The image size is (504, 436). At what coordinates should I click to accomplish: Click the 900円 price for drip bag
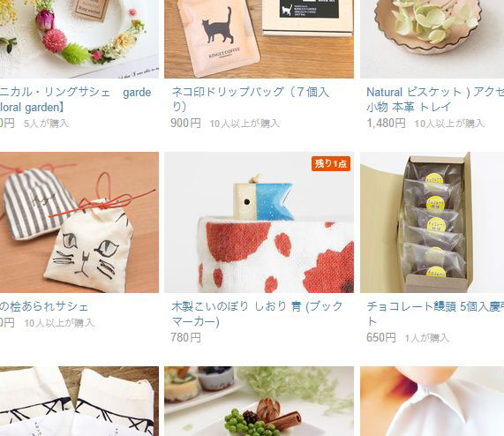pos(185,123)
